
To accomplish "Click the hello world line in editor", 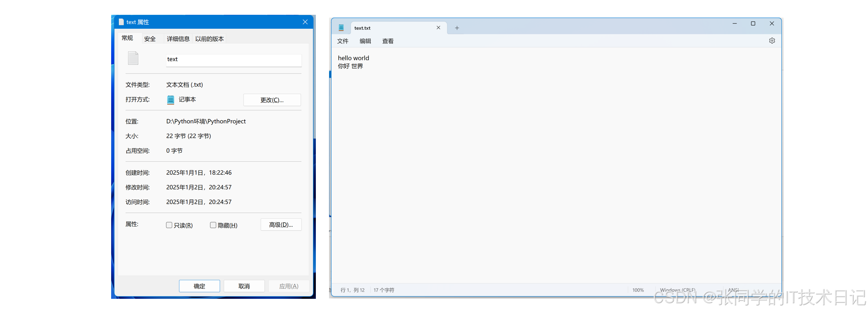I will [x=353, y=58].
